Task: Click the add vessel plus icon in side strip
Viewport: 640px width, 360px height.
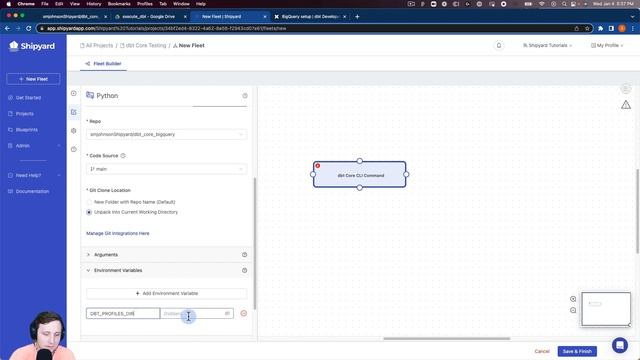Action: click(73, 93)
